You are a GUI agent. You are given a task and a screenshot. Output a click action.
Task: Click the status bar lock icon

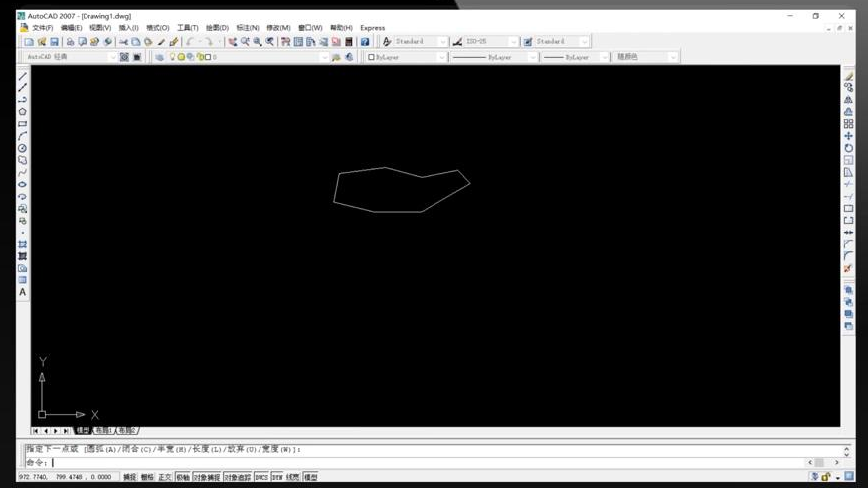click(x=826, y=477)
